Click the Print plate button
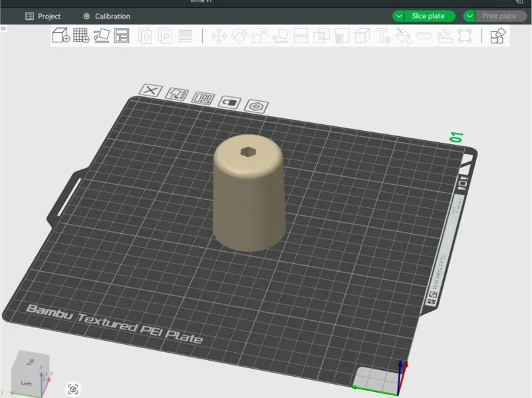 click(501, 16)
